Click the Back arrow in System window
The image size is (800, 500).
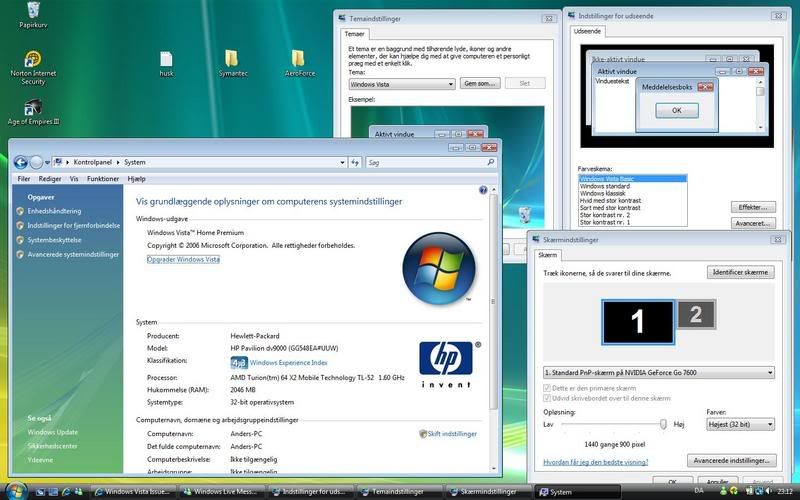click(21, 162)
